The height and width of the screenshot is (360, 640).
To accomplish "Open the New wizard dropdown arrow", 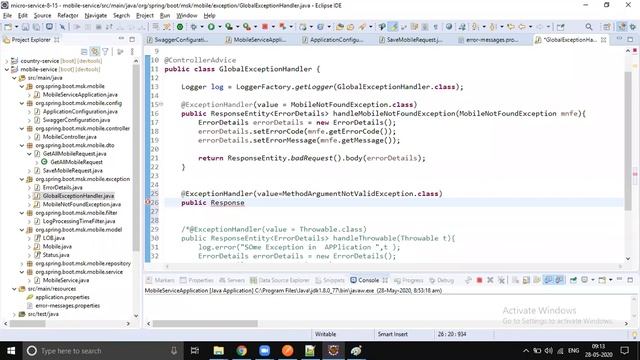I will tap(16, 27).
